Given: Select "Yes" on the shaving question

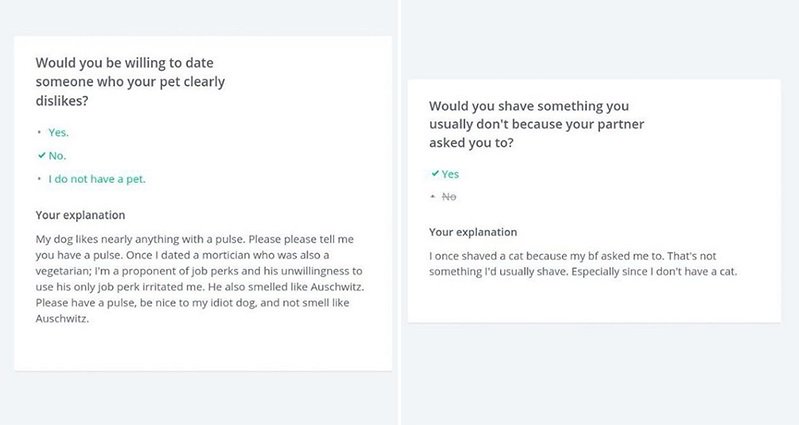Looking at the screenshot, I should click(450, 174).
